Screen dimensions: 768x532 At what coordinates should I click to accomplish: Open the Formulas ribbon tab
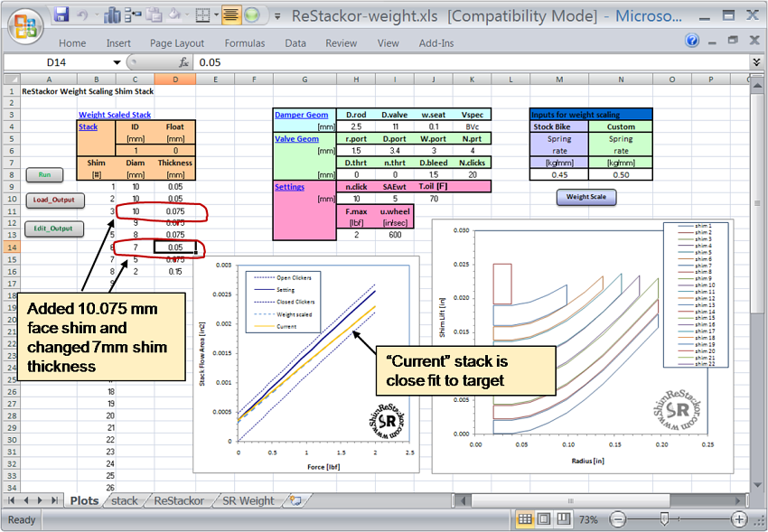coord(245,43)
